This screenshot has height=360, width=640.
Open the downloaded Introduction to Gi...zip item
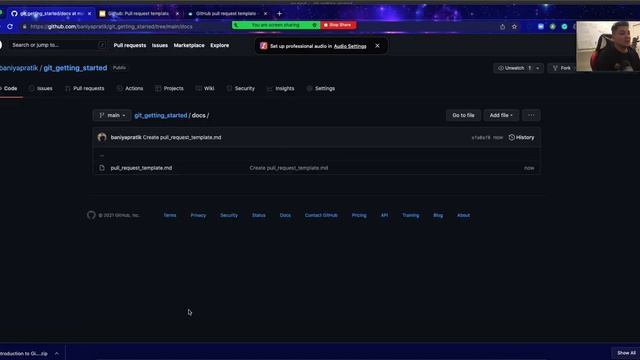(24, 353)
